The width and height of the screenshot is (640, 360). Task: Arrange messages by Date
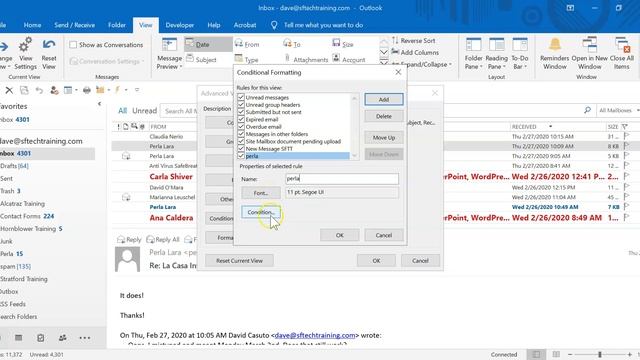(208, 44)
